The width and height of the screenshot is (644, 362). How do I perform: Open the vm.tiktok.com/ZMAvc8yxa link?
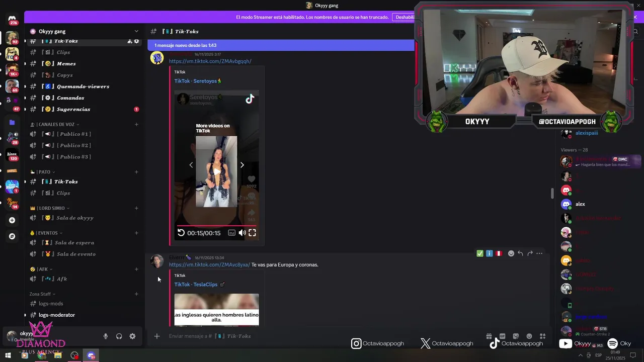[209, 265]
